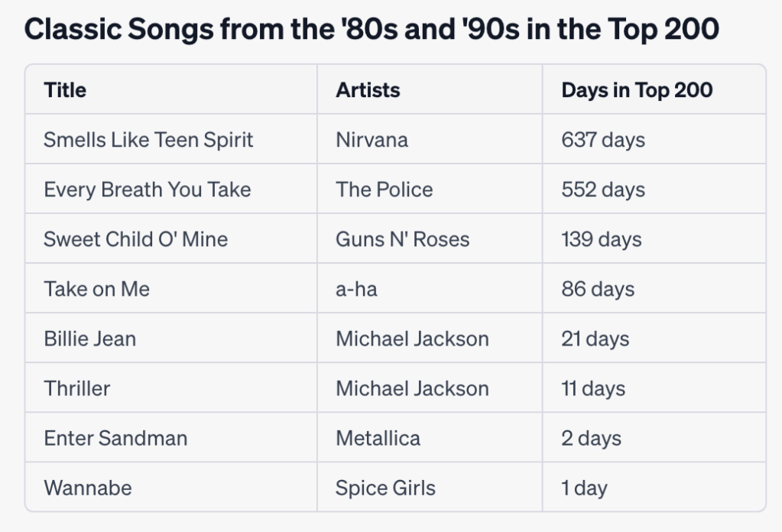Select the Enter Sandman cell
782x532 pixels.
tap(115, 438)
